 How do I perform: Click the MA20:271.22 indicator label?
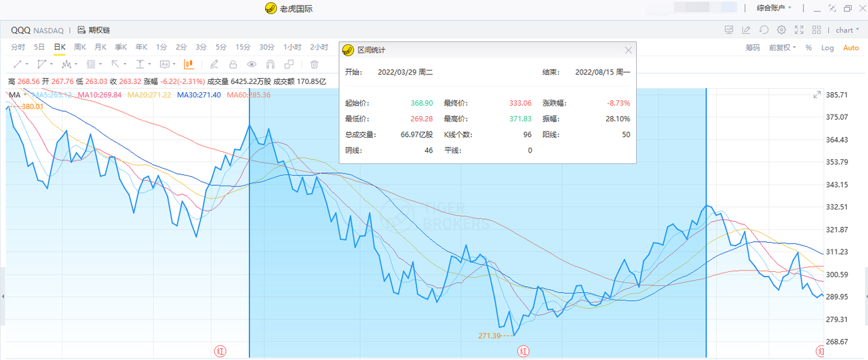149,95
